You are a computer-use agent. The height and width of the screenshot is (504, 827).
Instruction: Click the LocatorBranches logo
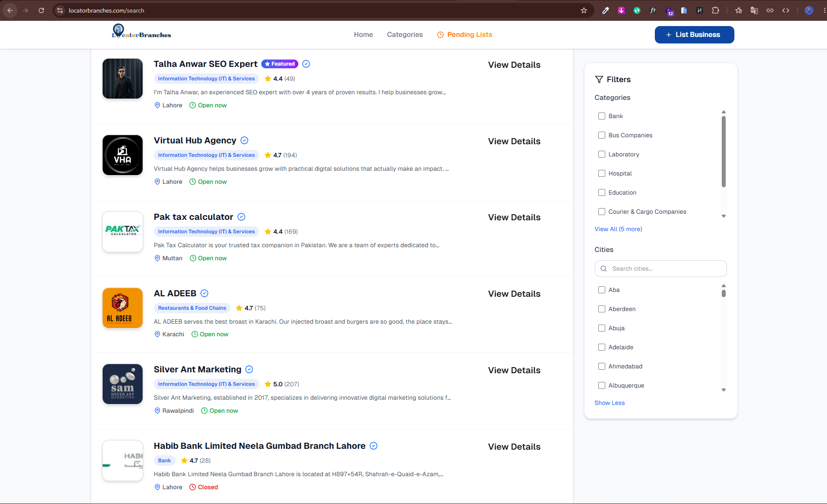[x=141, y=31]
